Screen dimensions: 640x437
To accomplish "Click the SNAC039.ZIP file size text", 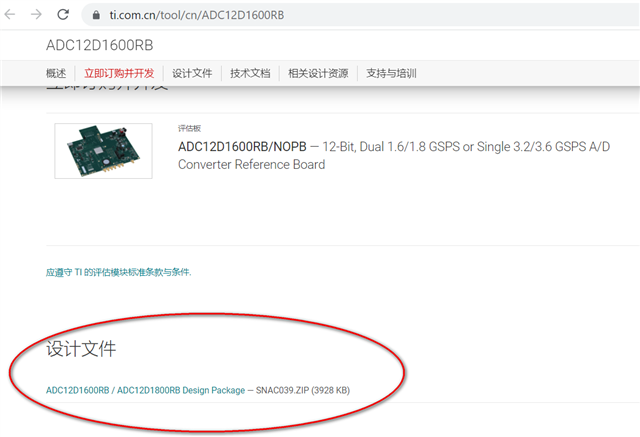I will pyautogui.click(x=303, y=390).
